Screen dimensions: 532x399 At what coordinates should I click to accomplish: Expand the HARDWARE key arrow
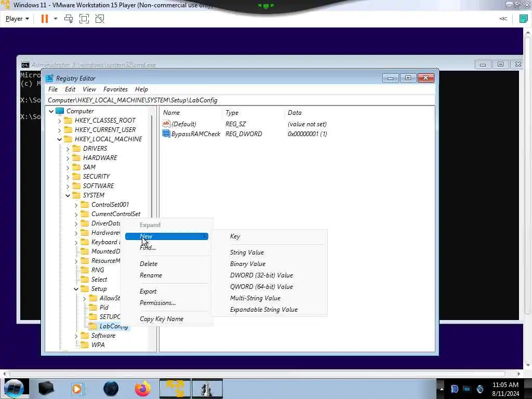tap(68, 158)
